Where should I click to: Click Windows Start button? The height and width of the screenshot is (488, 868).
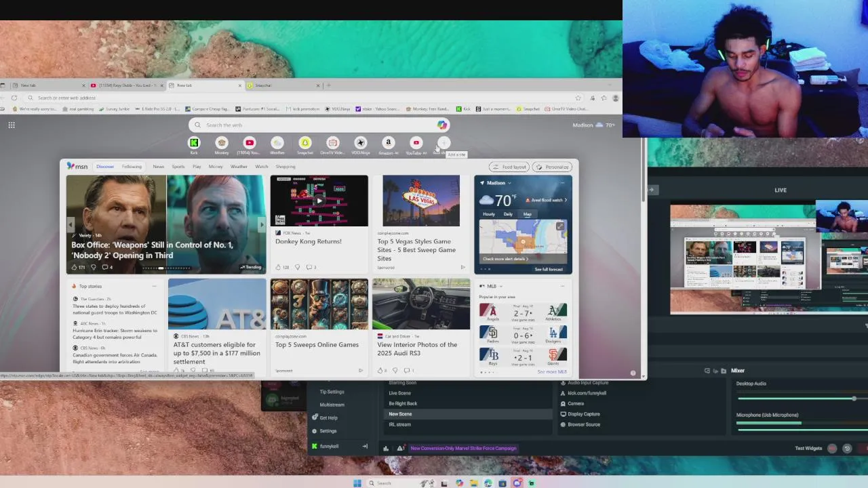(357, 483)
